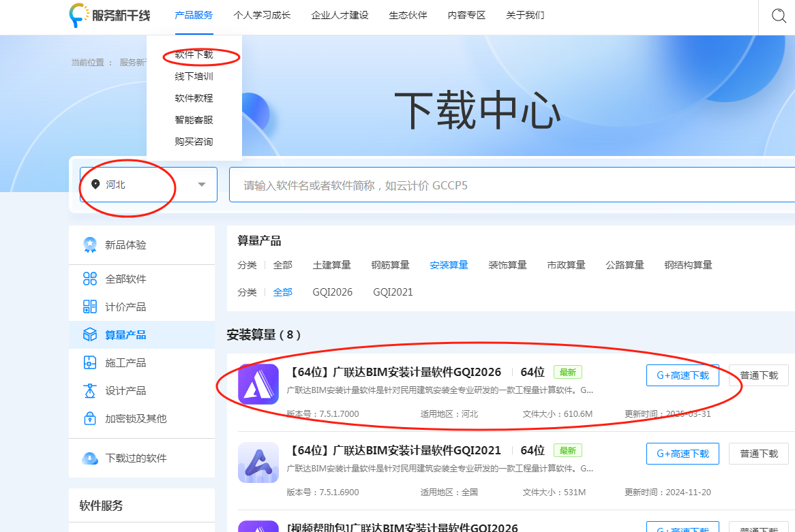The image size is (795, 532).
Task: Click 普通下载 for GQI2021 64位
Action: pos(758,454)
